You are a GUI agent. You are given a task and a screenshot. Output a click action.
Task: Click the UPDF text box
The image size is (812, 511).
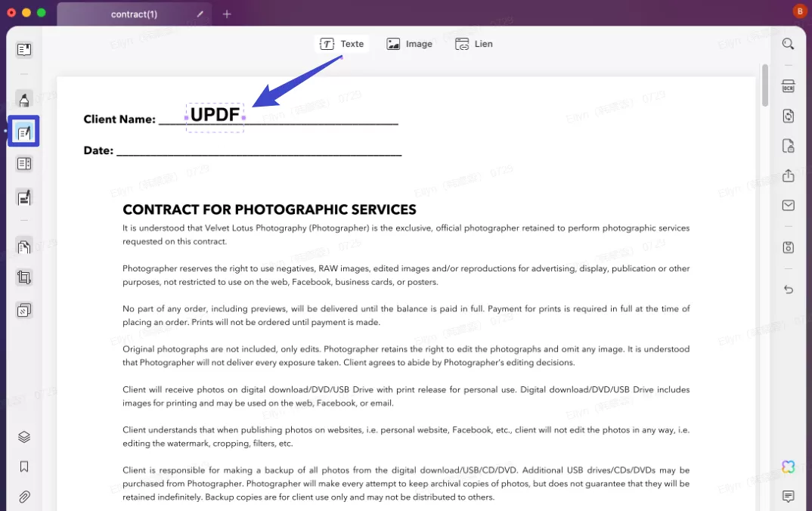coord(215,117)
